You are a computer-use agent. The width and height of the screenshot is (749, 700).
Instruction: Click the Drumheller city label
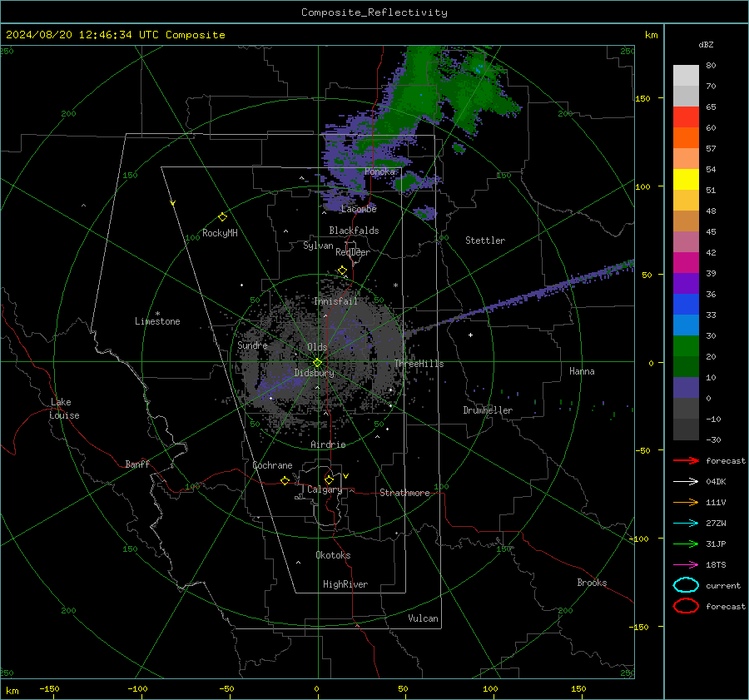click(488, 410)
